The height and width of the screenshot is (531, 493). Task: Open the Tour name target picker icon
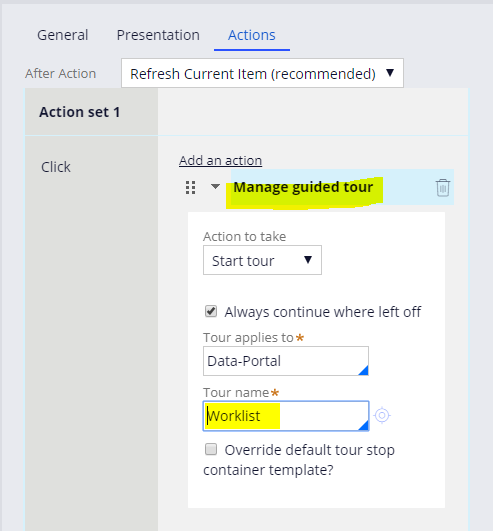pyautogui.click(x=382, y=415)
